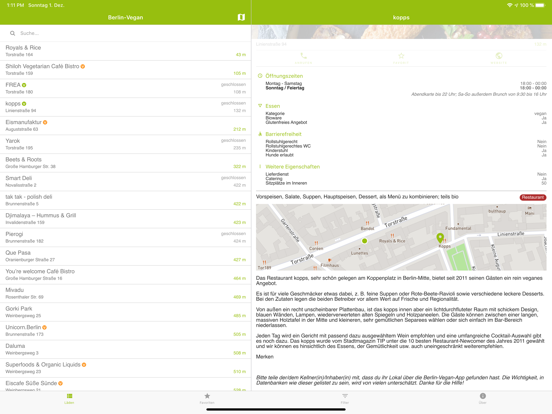Click the Sitzplätze im Inneren row
The image size is (552, 414).
click(x=406, y=183)
